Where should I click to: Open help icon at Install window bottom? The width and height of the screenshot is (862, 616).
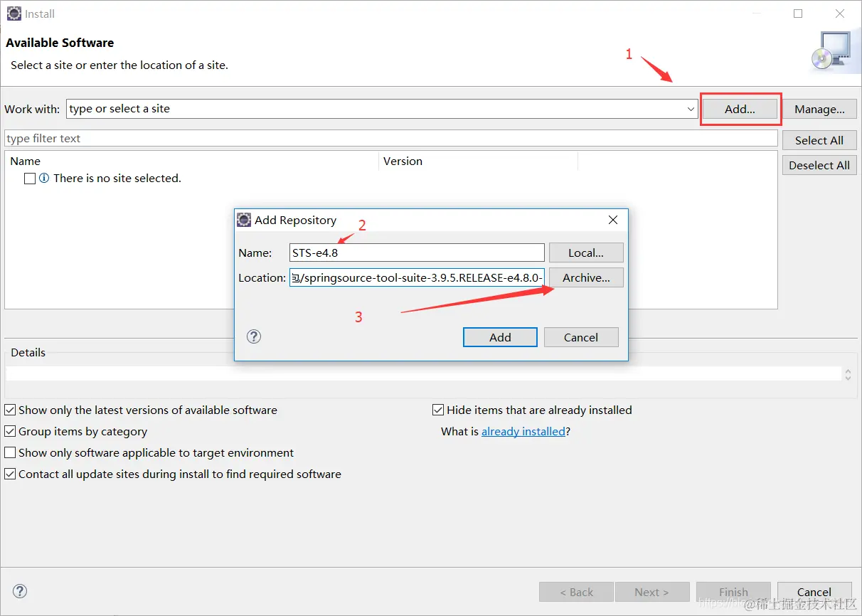(21, 591)
